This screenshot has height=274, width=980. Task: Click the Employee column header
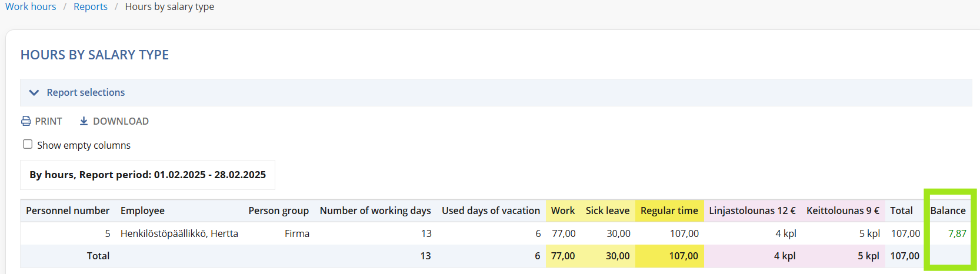[142, 210]
